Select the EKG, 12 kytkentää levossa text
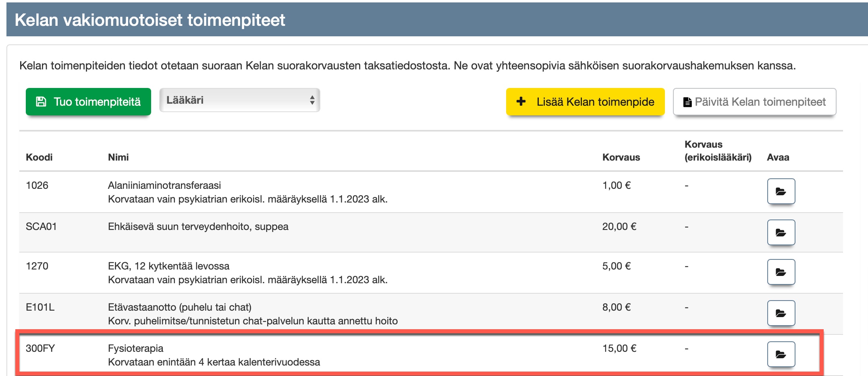Image resolution: width=868 pixels, height=376 pixels. (168, 266)
